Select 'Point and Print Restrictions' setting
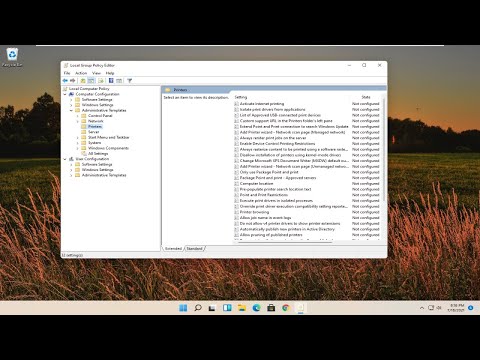Image resolution: width=480 pixels, height=360 pixels. click(x=264, y=195)
